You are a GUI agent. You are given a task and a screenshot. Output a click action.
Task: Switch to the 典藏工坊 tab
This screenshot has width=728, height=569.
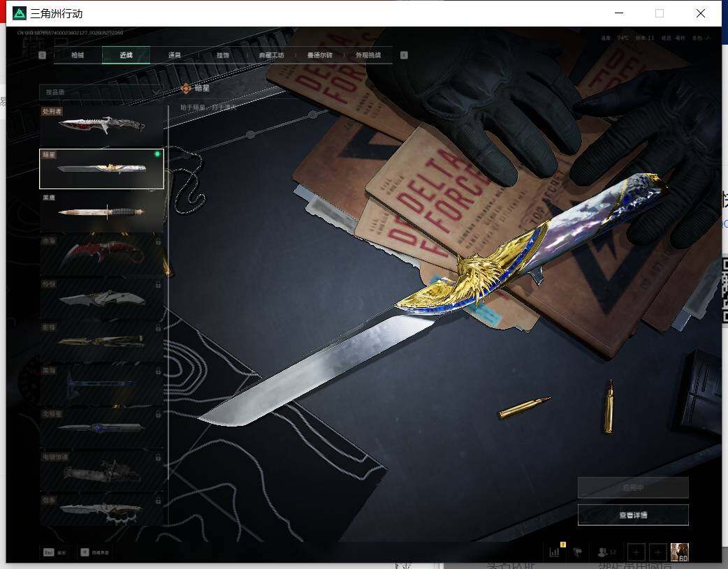271,55
